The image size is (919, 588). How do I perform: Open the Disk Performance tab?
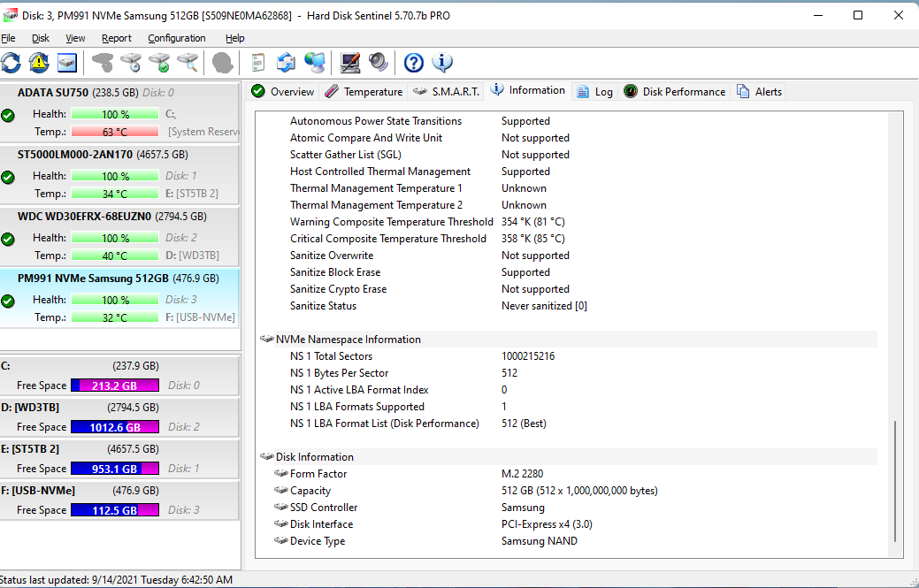tap(675, 92)
